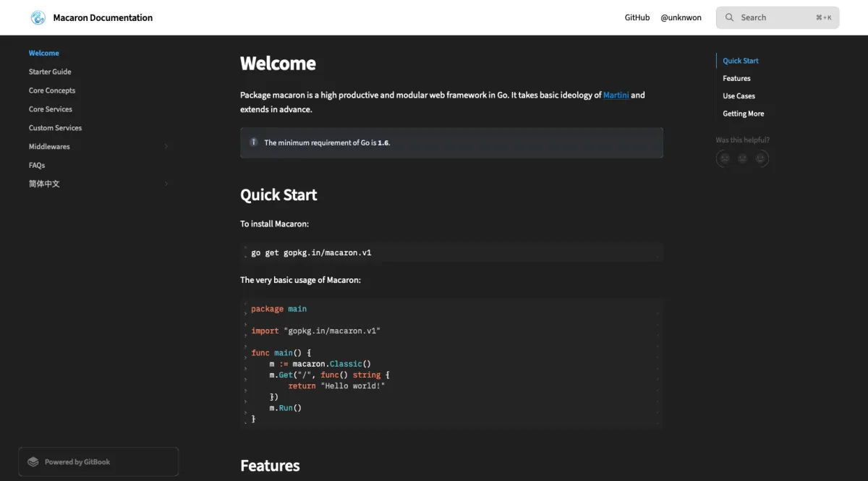Click the ⌘+K shortcut hint in search
Screen dimensions: 868x481
point(823,17)
